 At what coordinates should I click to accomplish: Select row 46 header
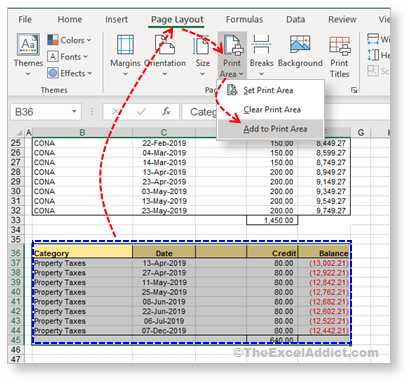click(x=16, y=350)
